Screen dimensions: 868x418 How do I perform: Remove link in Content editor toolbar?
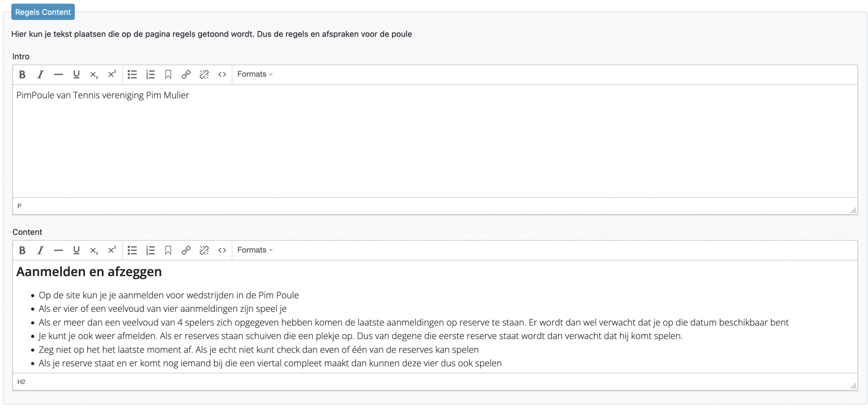(x=204, y=250)
